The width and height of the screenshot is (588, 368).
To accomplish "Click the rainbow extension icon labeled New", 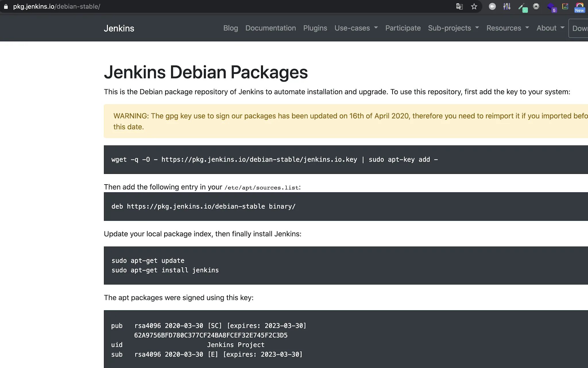I will pyautogui.click(x=579, y=7).
